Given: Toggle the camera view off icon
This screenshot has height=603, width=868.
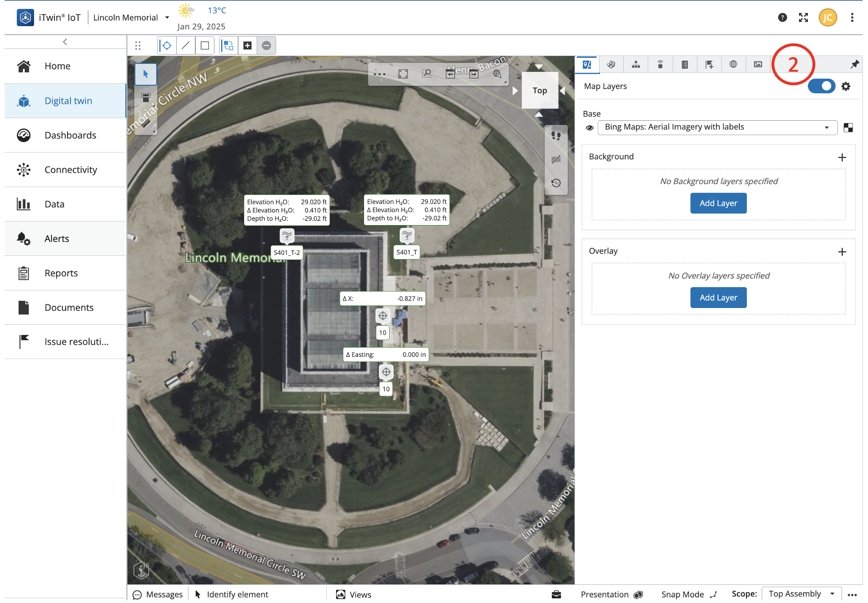Looking at the screenshot, I should [556, 160].
